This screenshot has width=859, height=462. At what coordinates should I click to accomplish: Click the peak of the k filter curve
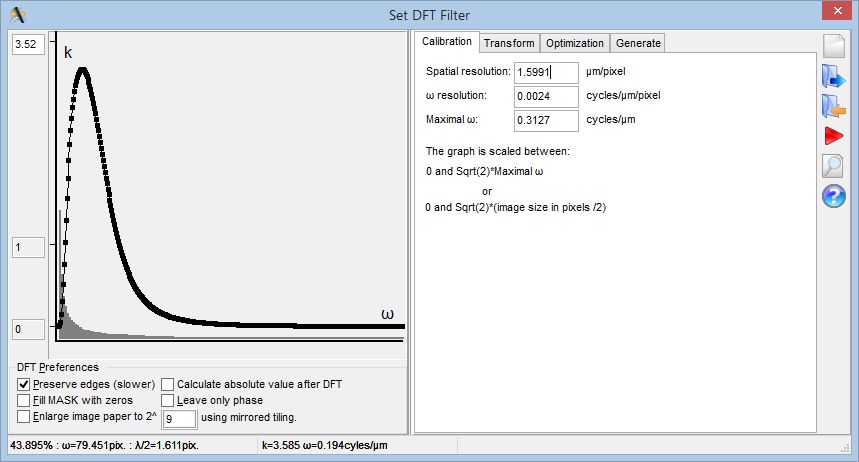(x=83, y=70)
